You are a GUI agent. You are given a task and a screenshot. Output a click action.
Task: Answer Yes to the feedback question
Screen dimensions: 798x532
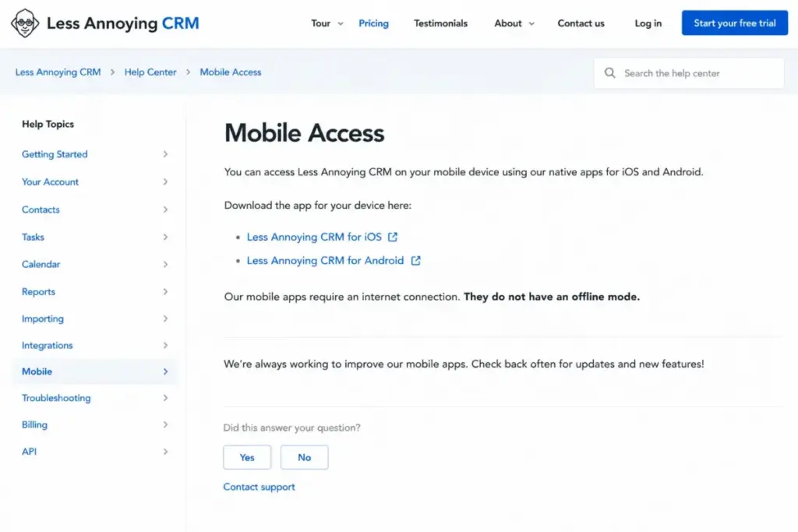tap(247, 457)
